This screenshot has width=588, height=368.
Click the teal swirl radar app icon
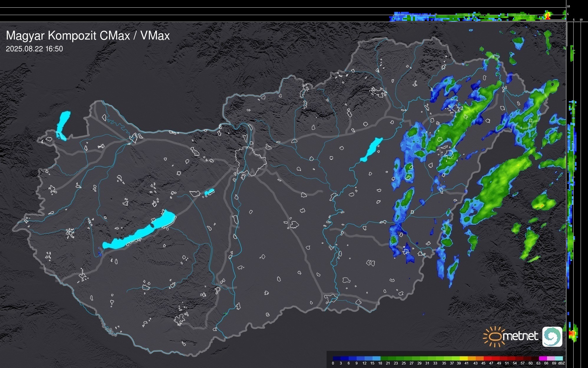552,336
